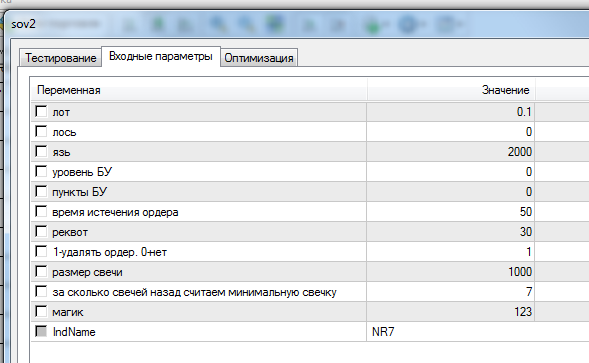
Task: Select the 1-удалять ордер. 0-нет label
Action: pyautogui.click(x=110, y=252)
